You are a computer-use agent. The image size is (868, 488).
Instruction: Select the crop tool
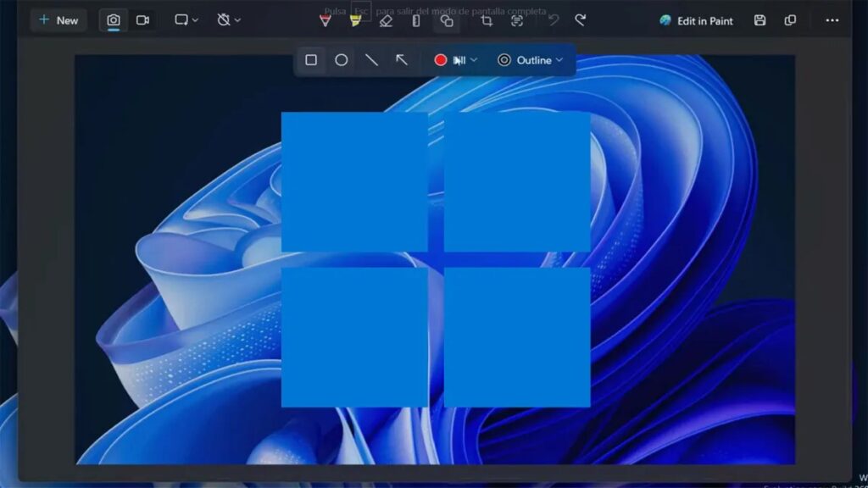click(487, 20)
